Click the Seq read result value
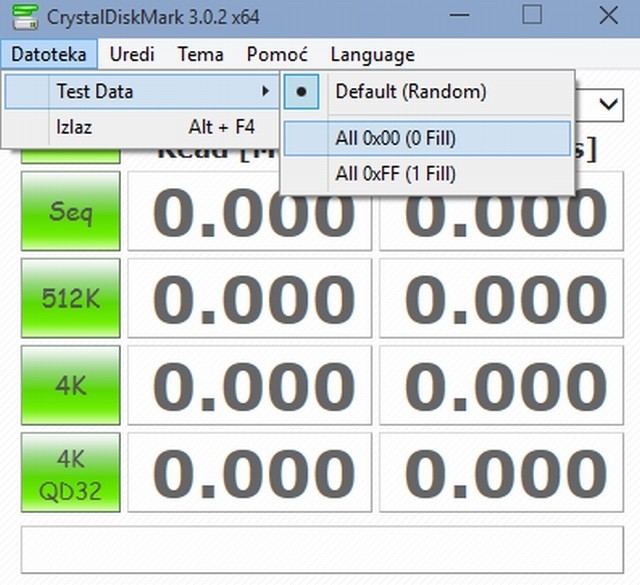This screenshot has height=585, width=640. [250, 213]
